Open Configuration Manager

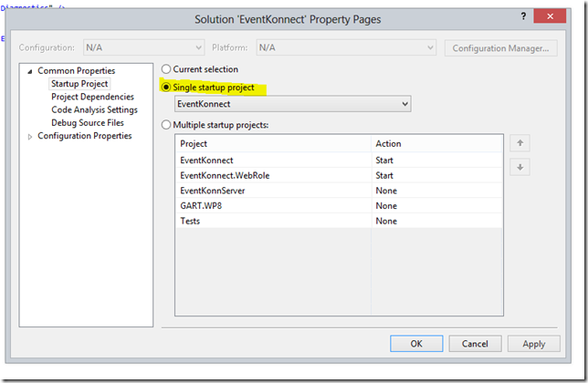click(x=502, y=47)
